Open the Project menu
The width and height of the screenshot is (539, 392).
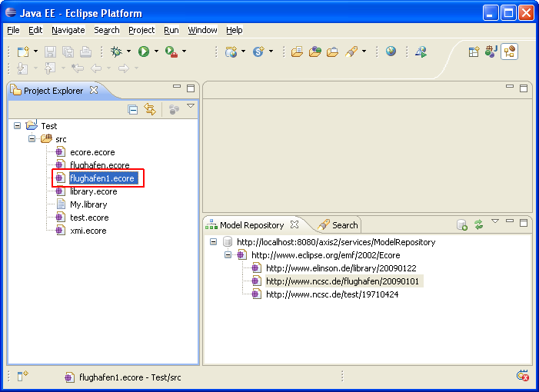pos(141,30)
